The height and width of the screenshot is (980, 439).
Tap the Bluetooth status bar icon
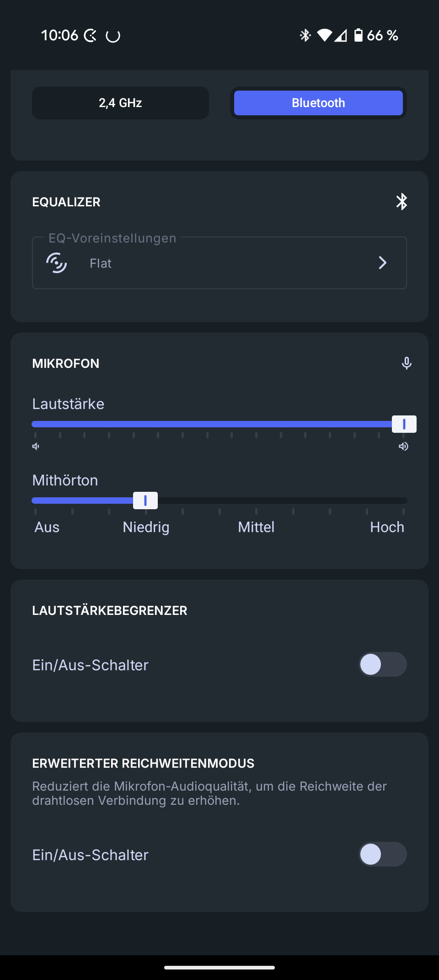(x=305, y=35)
